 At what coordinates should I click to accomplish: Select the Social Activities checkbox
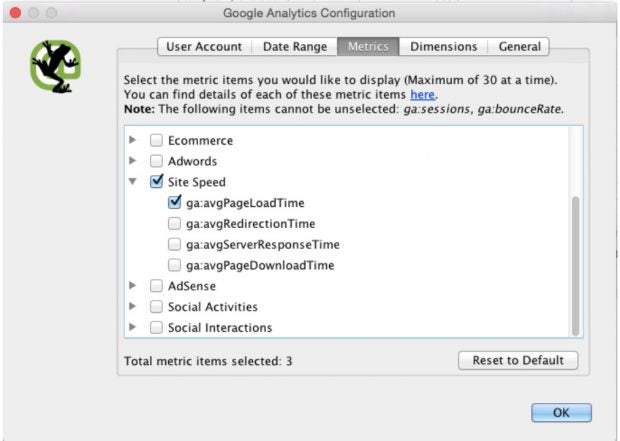(x=156, y=307)
